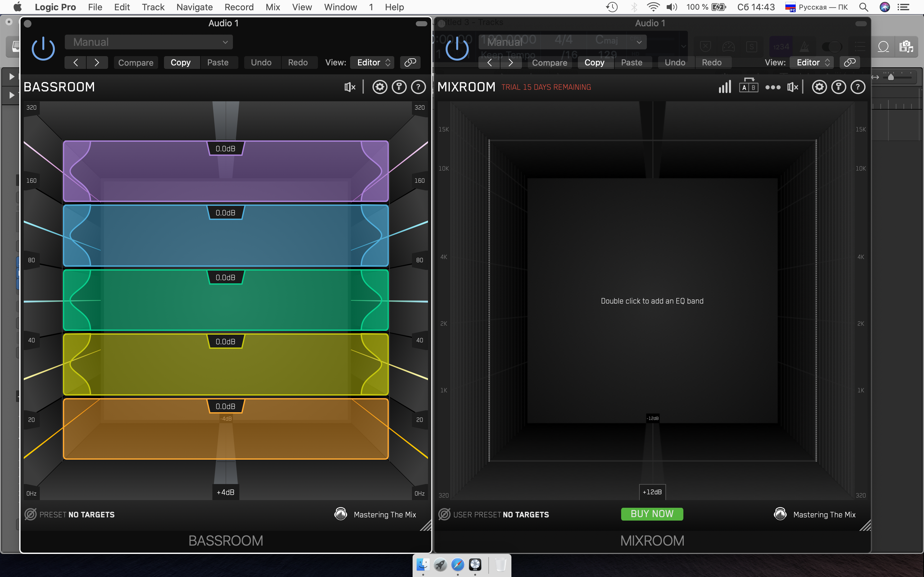Open BASSROOM View Editor dropdown
Image resolution: width=924 pixels, height=577 pixels.
(x=373, y=63)
